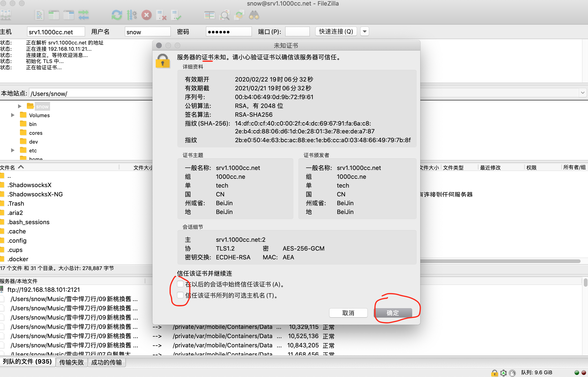
Task: Expand the snow folder tree node
Action: [x=20, y=106]
